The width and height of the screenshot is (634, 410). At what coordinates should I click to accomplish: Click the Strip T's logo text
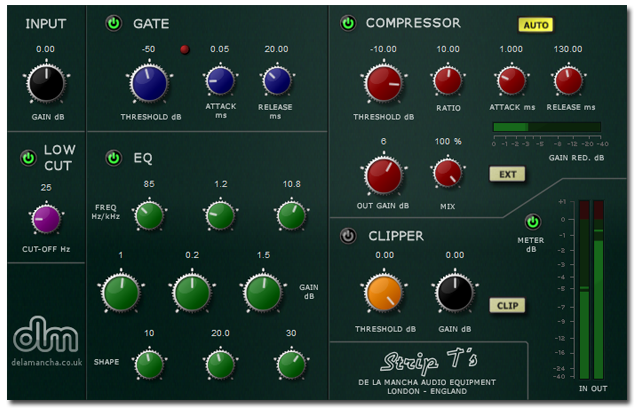click(429, 361)
